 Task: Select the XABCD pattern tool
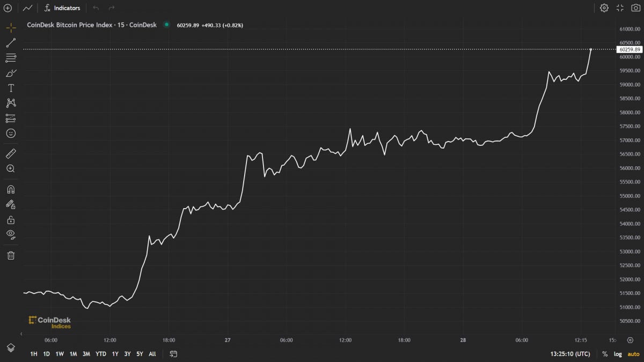[11, 103]
